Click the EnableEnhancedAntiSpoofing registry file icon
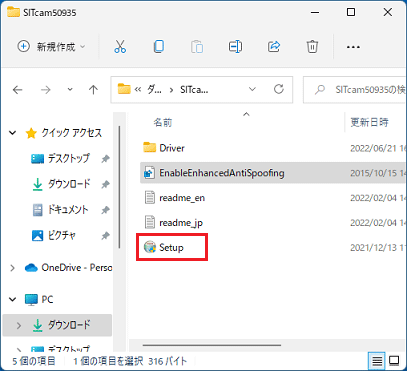 (149, 173)
